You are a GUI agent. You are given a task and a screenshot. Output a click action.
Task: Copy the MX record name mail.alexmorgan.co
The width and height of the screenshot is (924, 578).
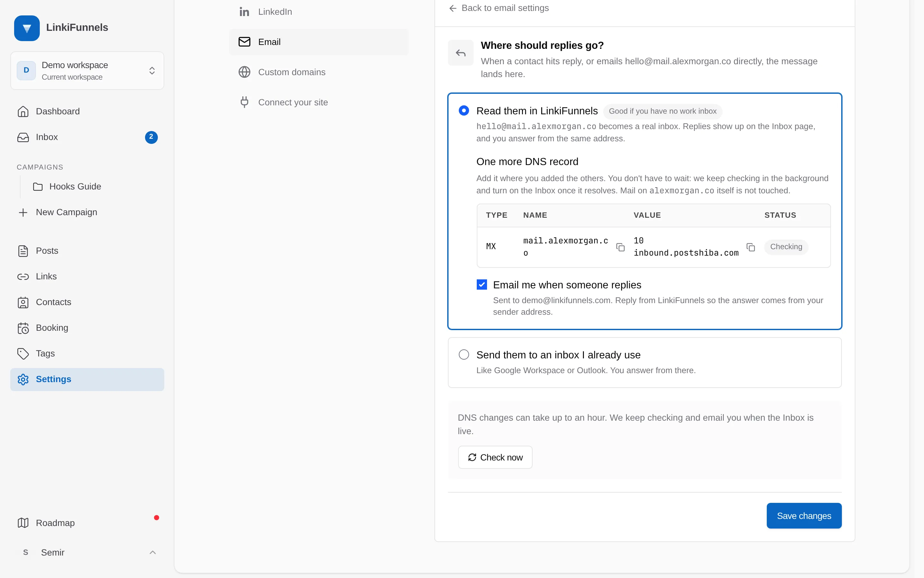(620, 247)
